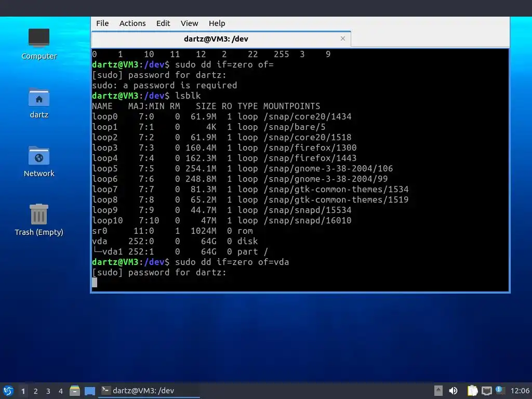Click '/snap/firefox/1300' mountpoint text

click(310, 148)
